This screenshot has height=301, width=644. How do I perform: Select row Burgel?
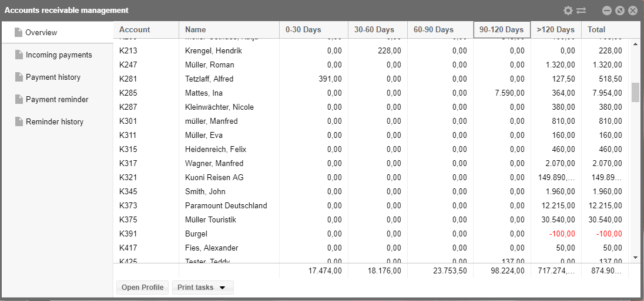[371, 234]
